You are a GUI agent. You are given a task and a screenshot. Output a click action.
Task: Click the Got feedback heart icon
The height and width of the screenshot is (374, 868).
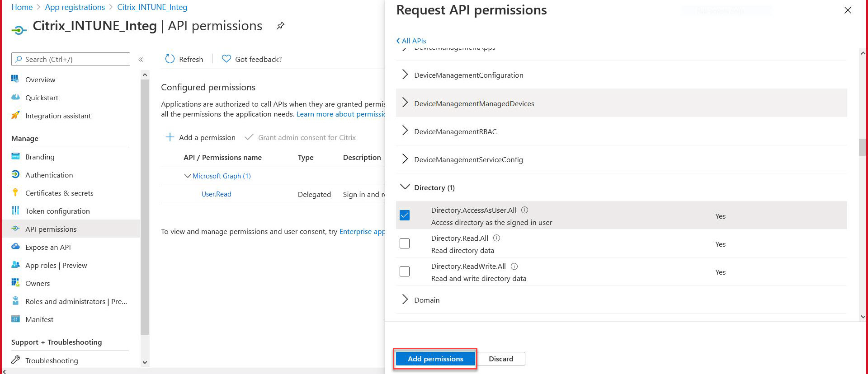(226, 59)
